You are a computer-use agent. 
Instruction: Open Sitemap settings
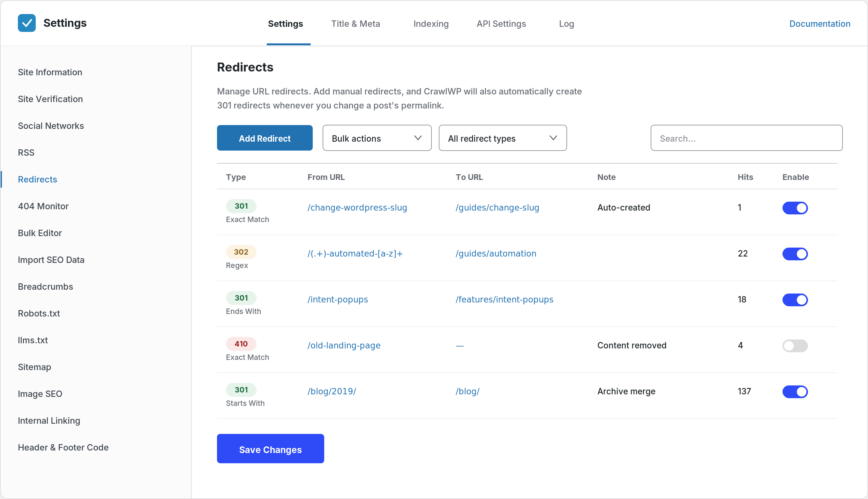[x=34, y=367]
